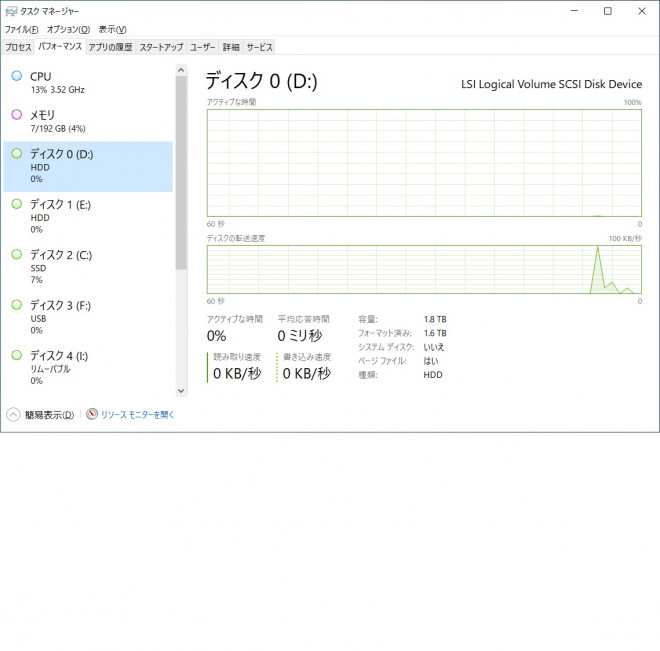Viewport: 660px width, 651px height.
Task: Select the メモリ 7/192 GB entry
Action: (88, 121)
